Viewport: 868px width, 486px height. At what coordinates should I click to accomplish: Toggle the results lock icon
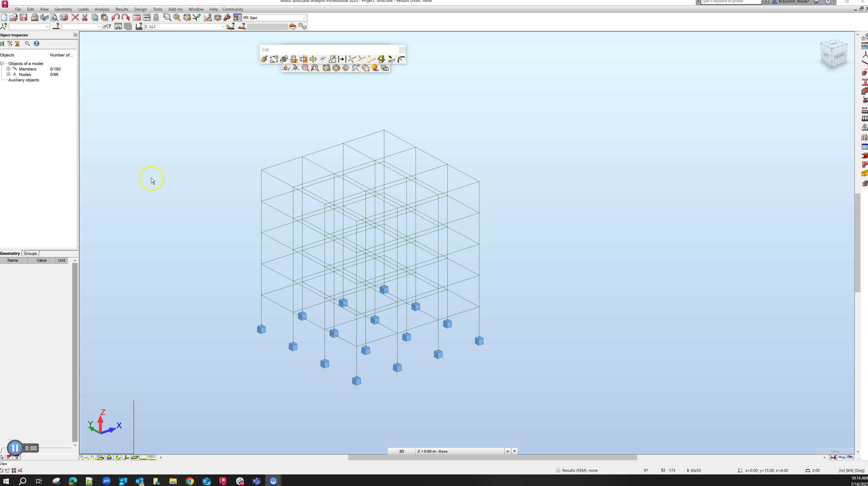[156, 18]
